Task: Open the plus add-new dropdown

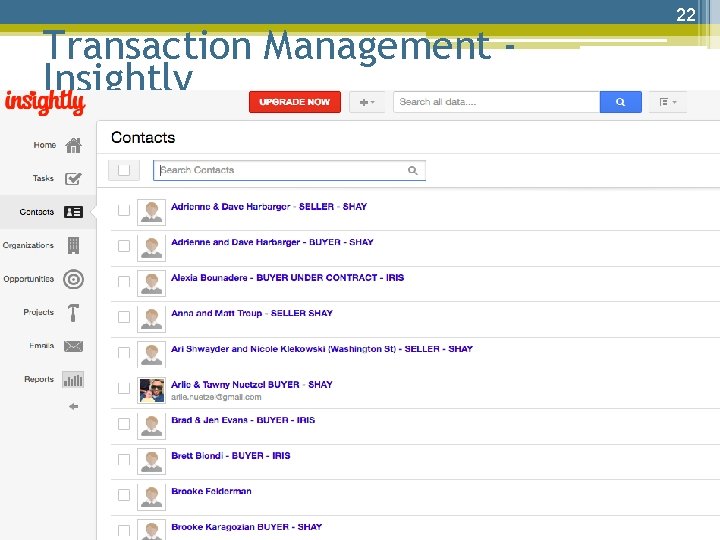Action: pyautogui.click(x=367, y=102)
